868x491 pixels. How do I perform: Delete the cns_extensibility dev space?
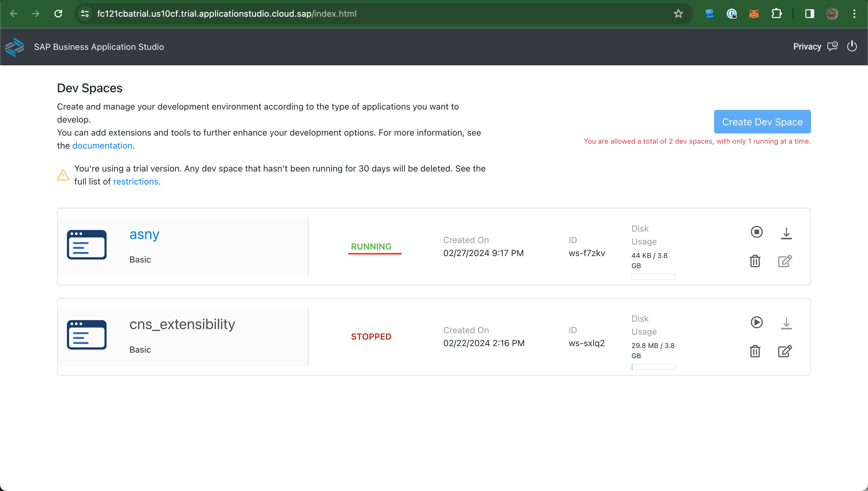coord(755,351)
